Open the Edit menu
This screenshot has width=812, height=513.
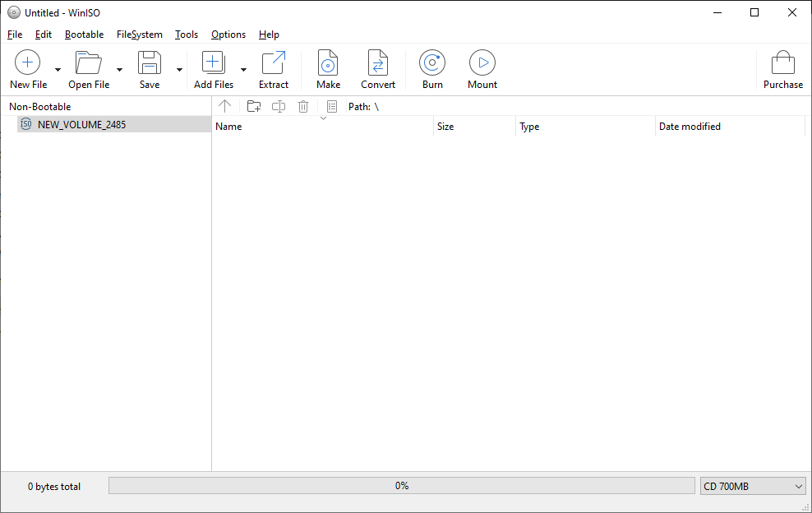click(x=44, y=35)
